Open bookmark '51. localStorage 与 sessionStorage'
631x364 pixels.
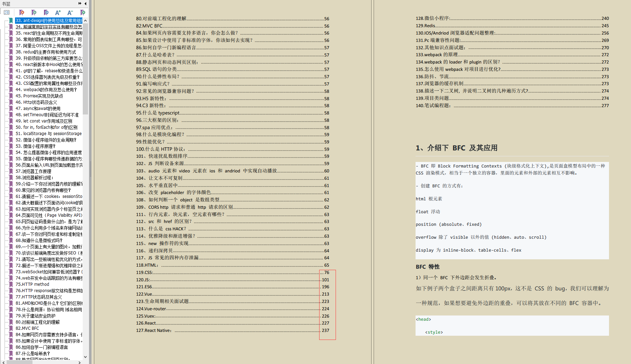pos(49,134)
